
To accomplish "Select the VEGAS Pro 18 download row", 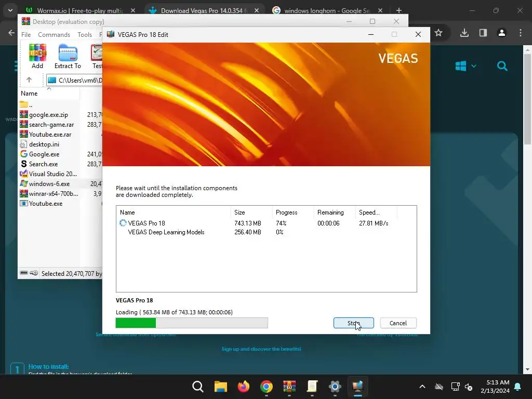I will [x=266, y=223].
